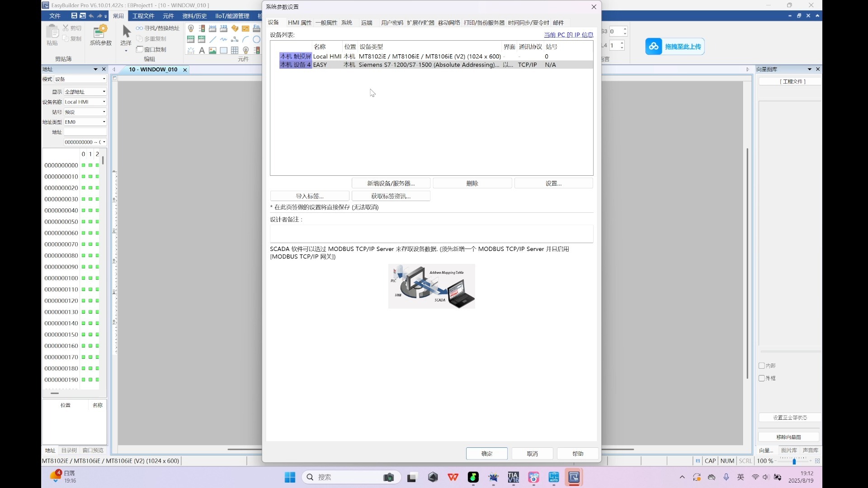Adjust the 100% zoom slider handle
868x488 pixels.
pyautogui.click(x=794, y=461)
